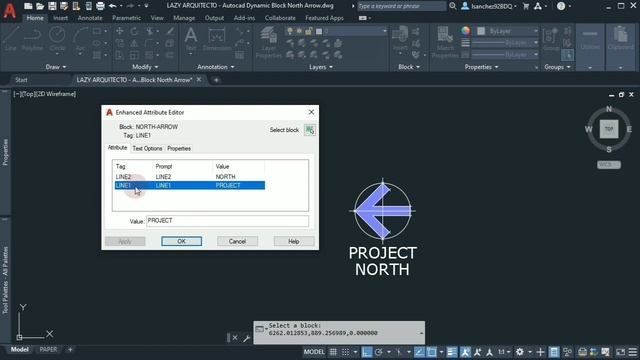This screenshot has width=640, height=360.
Task: Toggle Polar tracking in the status bar
Action: [379, 352]
